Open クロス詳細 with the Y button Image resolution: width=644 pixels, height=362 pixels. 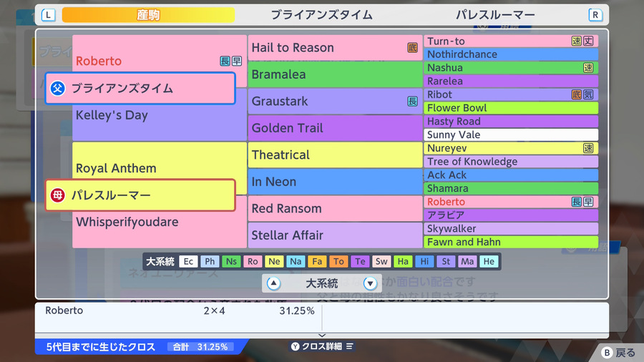tap(296, 346)
